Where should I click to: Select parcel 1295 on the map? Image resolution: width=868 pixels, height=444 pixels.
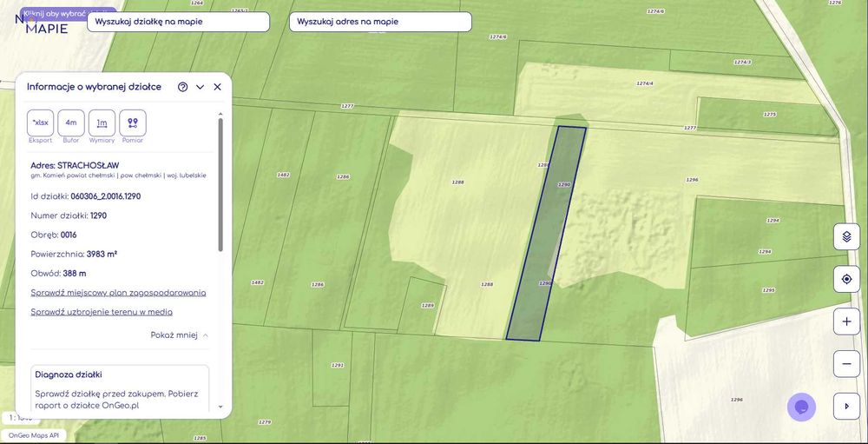tap(768, 290)
